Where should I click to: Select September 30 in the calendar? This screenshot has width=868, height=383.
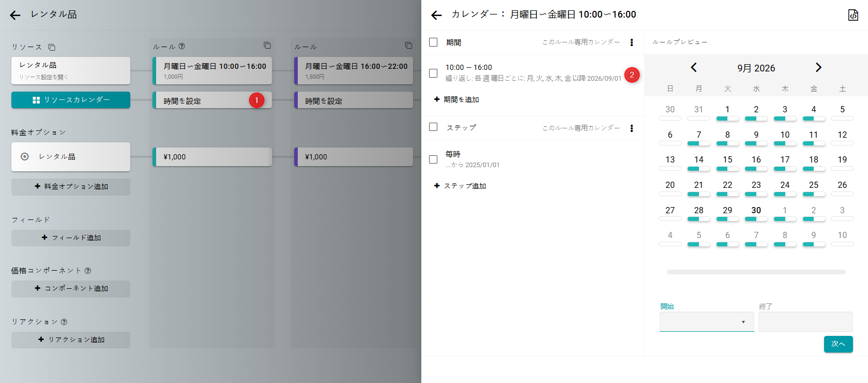[x=756, y=211]
